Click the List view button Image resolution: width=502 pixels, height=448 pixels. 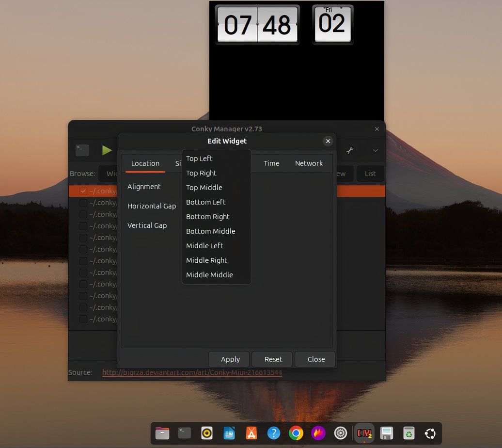pyautogui.click(x=370, y=173)
